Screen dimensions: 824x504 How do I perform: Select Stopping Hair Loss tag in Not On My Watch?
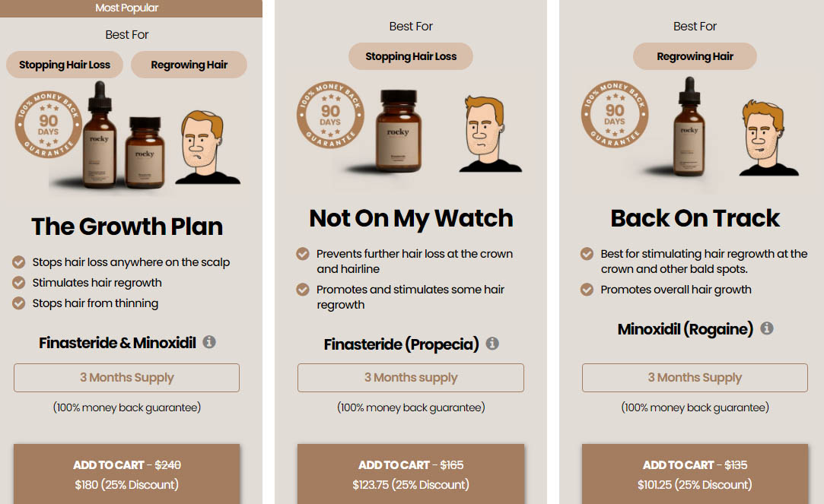point(411,56)
